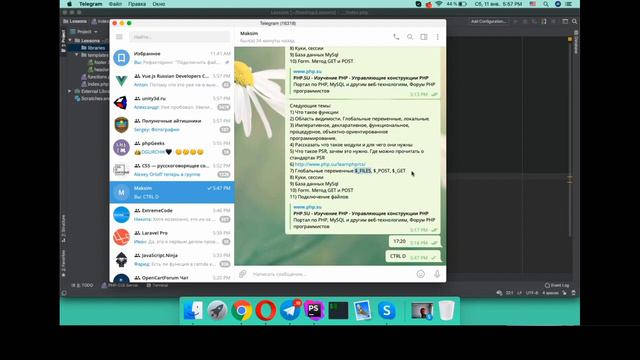Open the unity3d.ru group chat

pyautogui.click(x=172, y=102)
